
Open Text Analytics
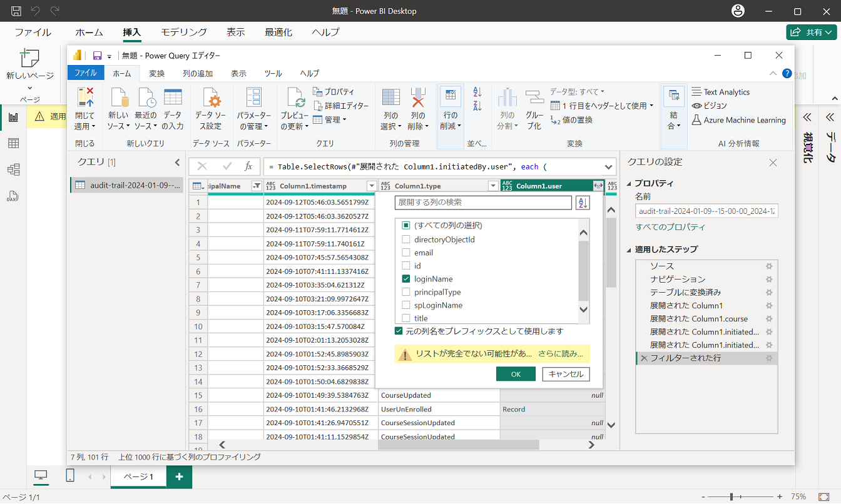[721, 92]
